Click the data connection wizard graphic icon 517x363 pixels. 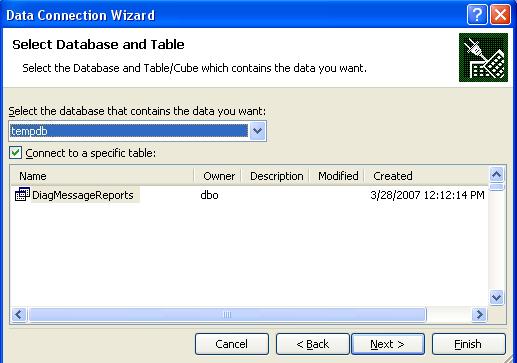click(x=483, y=57)
